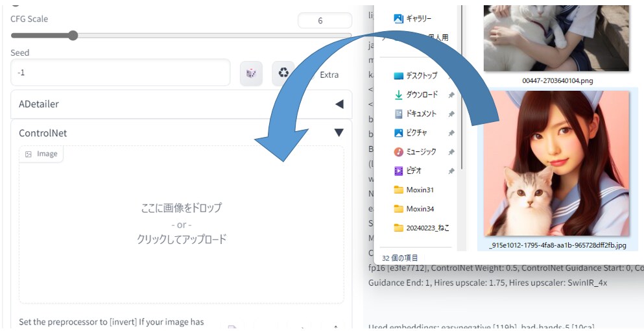The image size is (644, 331).
Task: Unpin ダウンロード using its pin icon
Action: (x=451, y=95)
